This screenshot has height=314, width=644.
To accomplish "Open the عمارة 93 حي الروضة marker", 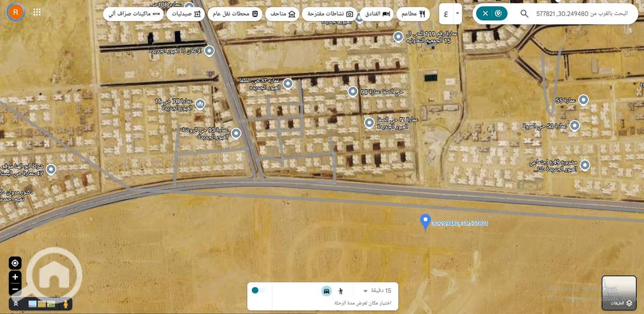I will pyautogui.click(x=236, y=133).
